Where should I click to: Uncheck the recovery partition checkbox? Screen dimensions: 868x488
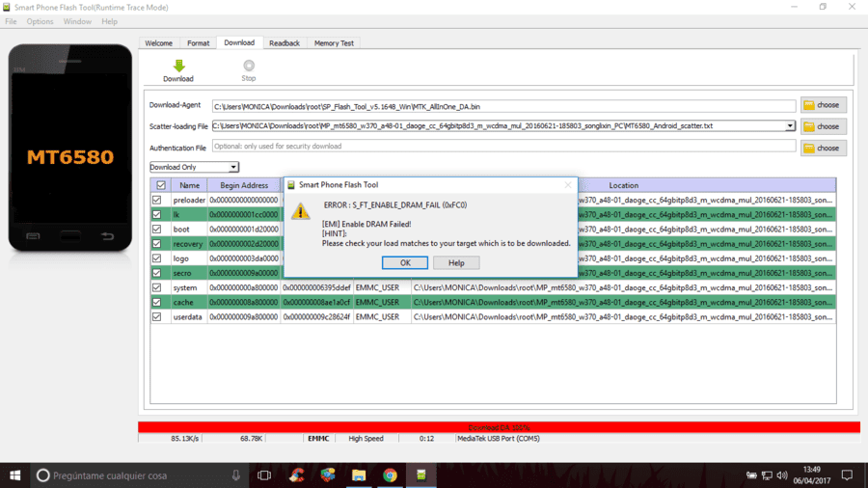156,244
